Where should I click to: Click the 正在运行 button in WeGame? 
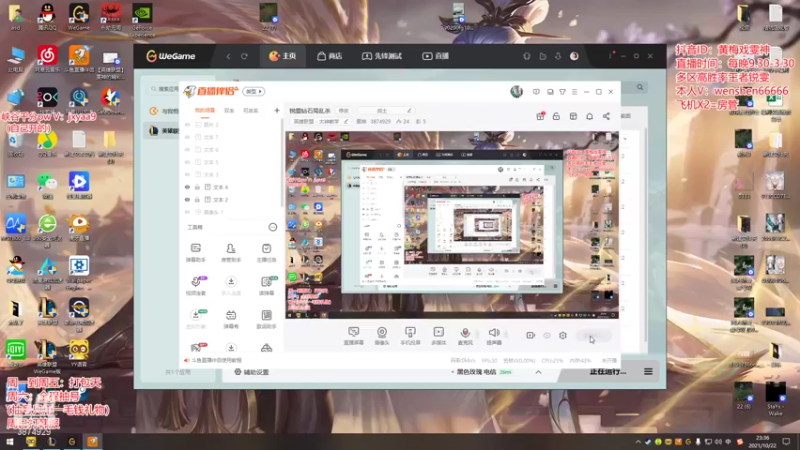[607, 372]
